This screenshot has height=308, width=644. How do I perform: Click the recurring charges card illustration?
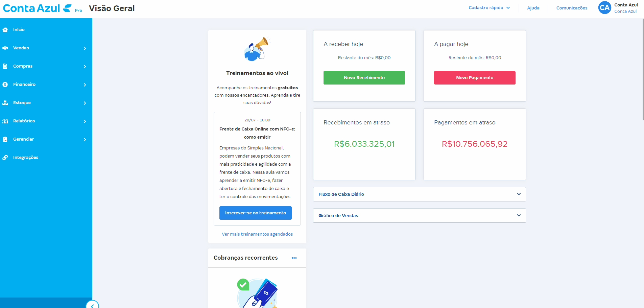coord(257,293)
